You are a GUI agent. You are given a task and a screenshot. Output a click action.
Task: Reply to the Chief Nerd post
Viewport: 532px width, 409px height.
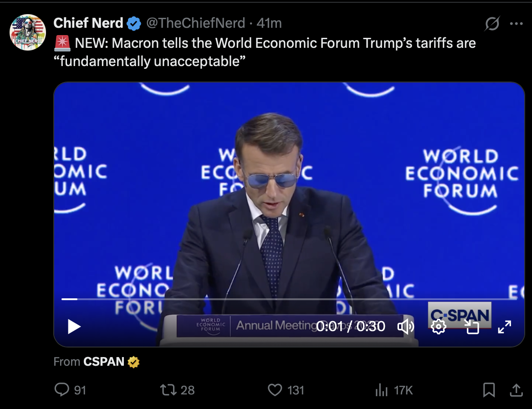[x=62, y=390]
